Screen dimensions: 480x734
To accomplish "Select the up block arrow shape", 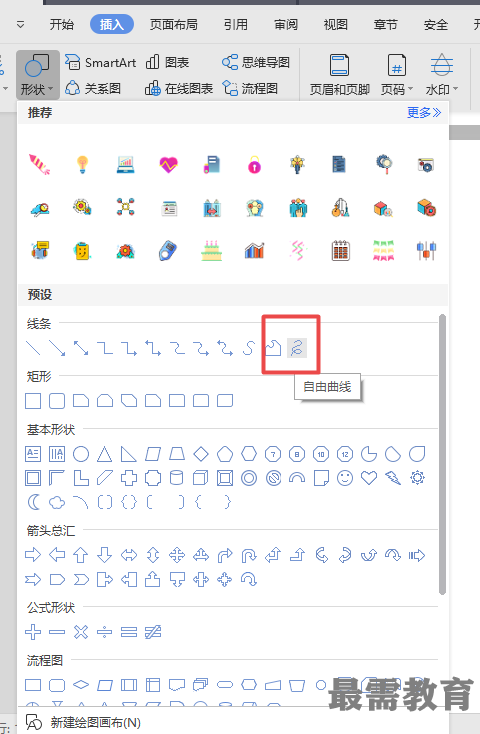I will [x=81, y=556].
